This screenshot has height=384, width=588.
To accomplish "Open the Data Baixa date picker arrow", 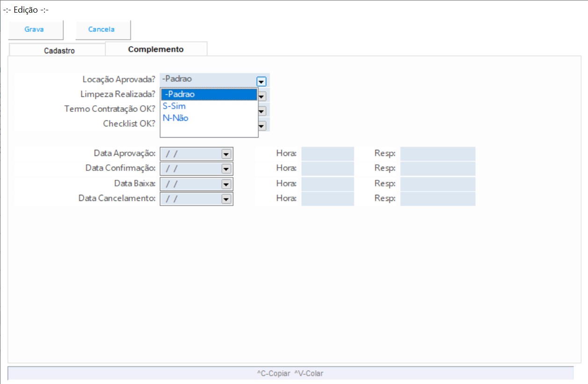I will coord(226,184).
